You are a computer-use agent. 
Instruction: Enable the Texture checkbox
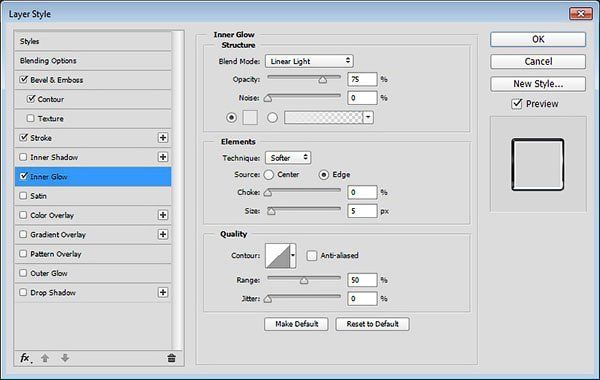[31, 118]
